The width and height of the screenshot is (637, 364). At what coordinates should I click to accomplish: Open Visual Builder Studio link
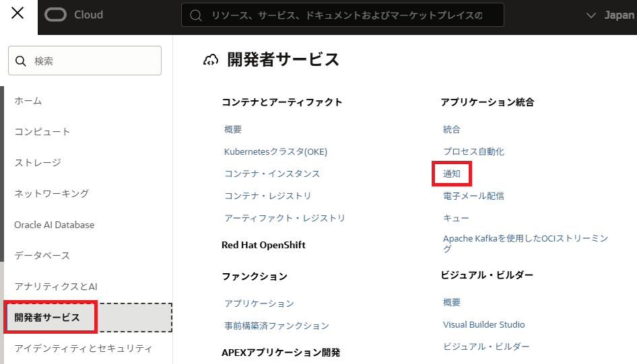[483, 324]
